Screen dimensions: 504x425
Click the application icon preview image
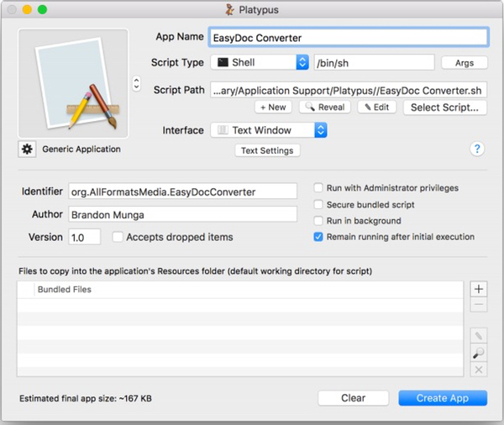(73, 84)
